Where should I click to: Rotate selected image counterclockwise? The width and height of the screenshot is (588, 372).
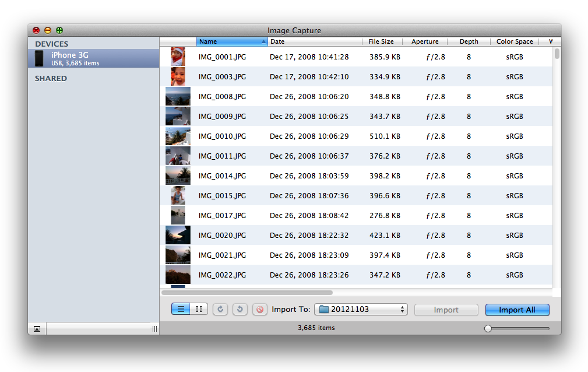tap(240, 310)
